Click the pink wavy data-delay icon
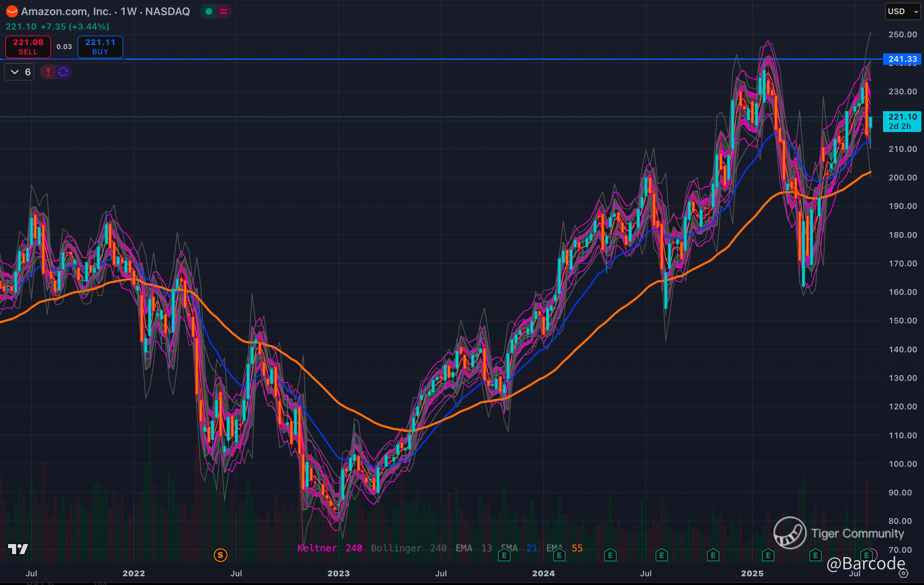 [x=223, y=11]
